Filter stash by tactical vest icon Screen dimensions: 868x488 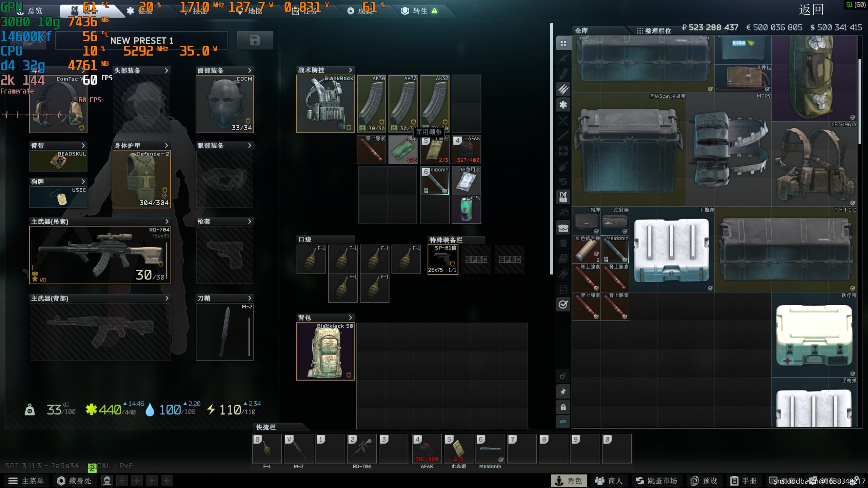pyautogui.click(x=563, y=197)
